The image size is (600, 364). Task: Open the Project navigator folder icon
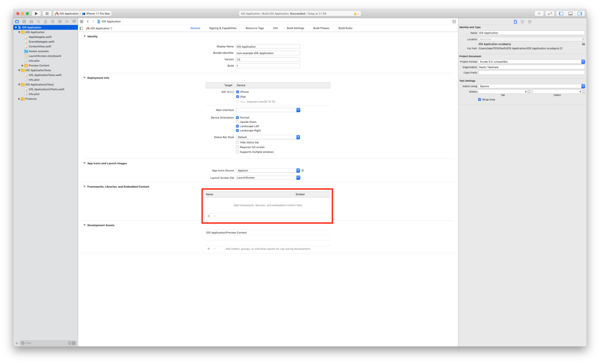pyautogui.click(x=16, y=21)
